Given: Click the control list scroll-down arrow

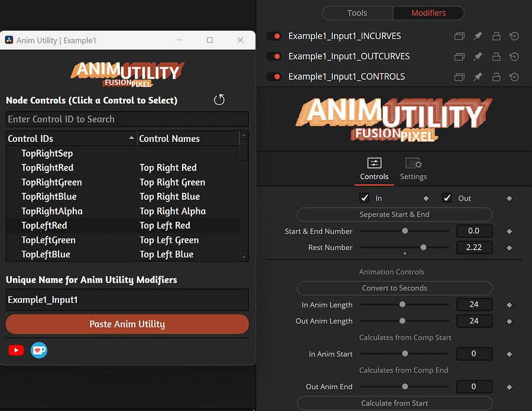Looking at the screenshot, I should tap(244, 257).
